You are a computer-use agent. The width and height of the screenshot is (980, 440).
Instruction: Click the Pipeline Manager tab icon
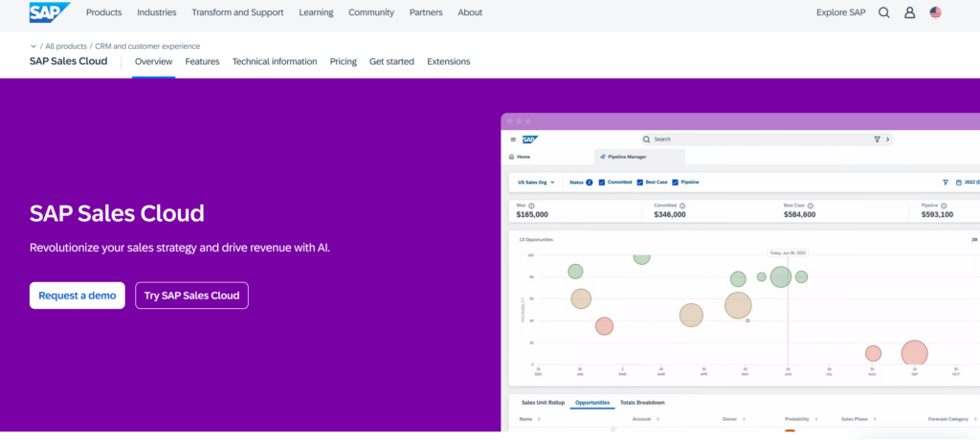click(603, 157)
